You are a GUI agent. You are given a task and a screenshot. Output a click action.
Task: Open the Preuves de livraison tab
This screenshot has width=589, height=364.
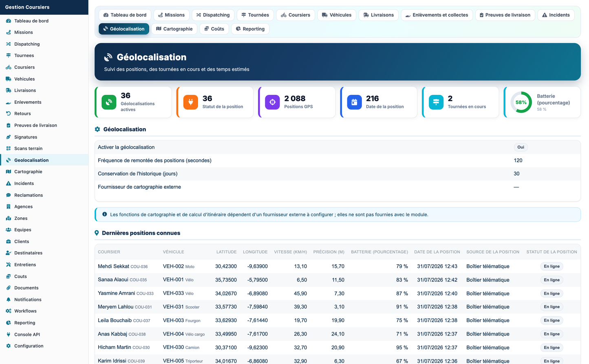(x=505, y=15)
